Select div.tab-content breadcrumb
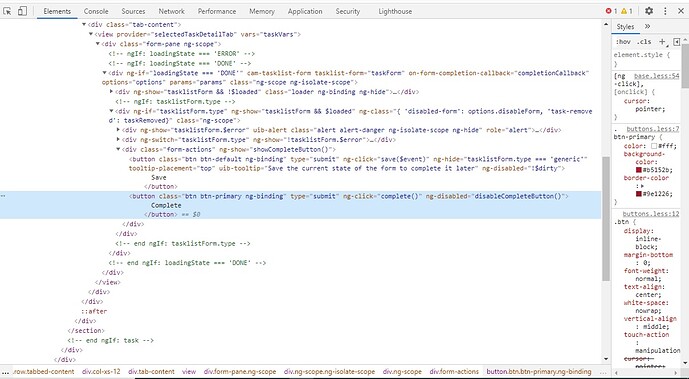 coord(151,372)
